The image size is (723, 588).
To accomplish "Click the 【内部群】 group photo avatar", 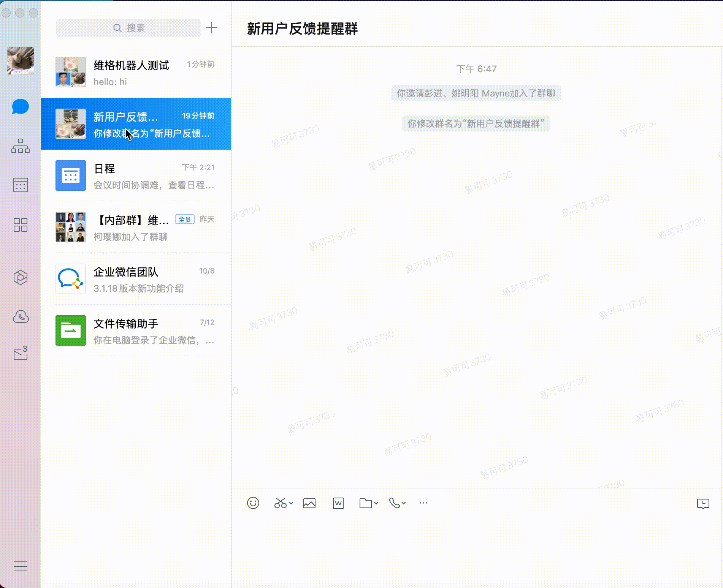I will (71, 227).
